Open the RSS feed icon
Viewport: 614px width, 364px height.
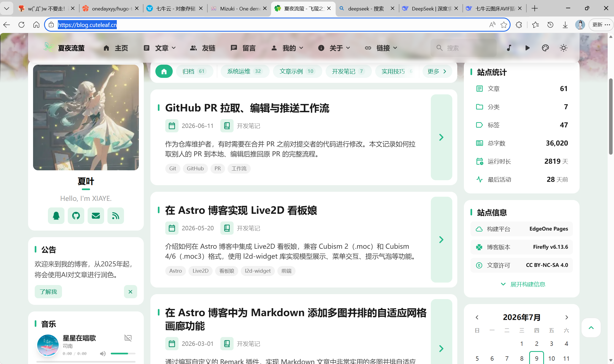(x=116, y=216)
